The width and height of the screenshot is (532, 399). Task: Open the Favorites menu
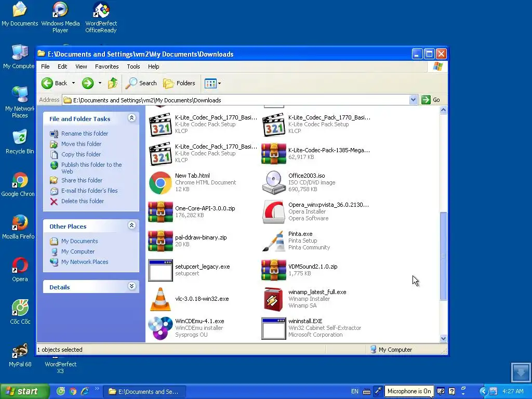(107, 66)
